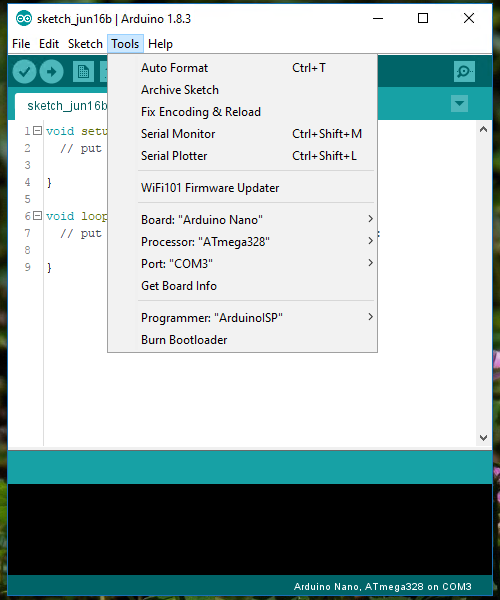Select Get Board Info
The image size is (500, 600).
click(242, 286)
